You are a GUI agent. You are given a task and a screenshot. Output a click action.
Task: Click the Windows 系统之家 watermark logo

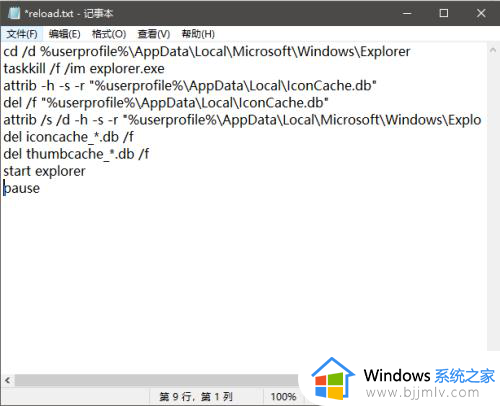(403, 380)
